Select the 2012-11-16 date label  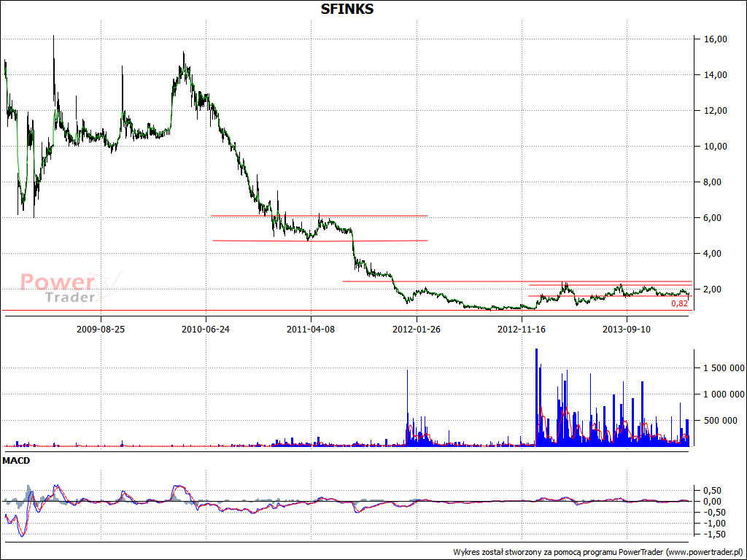[x=522, y=329]
